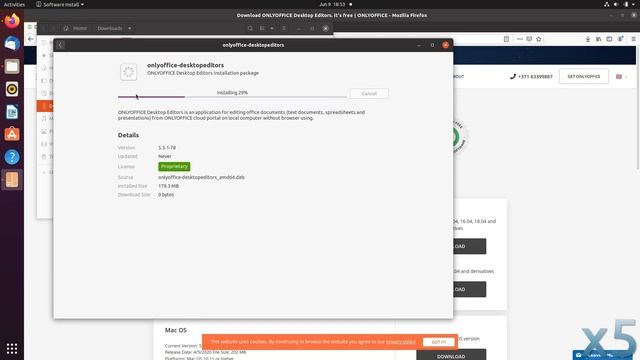Open volume control in system tray
Screen dimensions: 640x360
[616, 4]
